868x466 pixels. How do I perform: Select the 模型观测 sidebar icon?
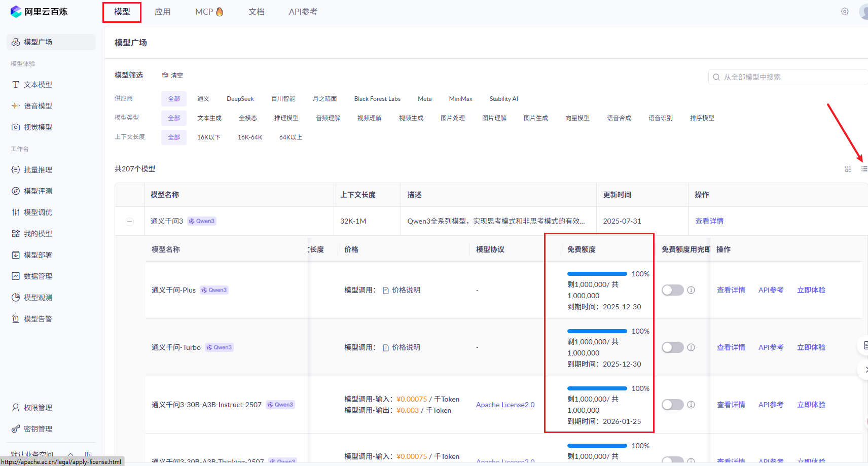click(x=16, y=298)
